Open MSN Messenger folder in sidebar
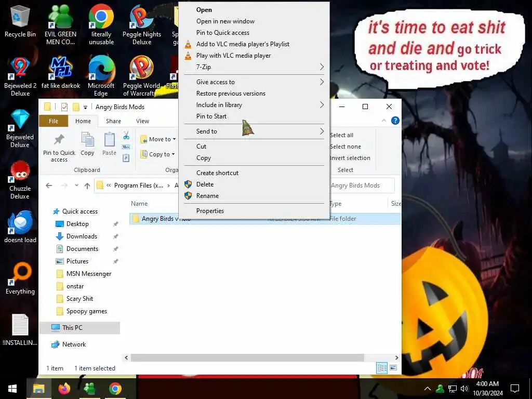532x399 pixels. [89, 274]
